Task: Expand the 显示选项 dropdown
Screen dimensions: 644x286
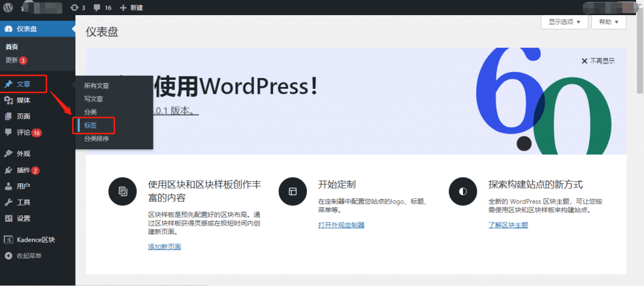Action: pyautogui.click(x=564, y=22)
